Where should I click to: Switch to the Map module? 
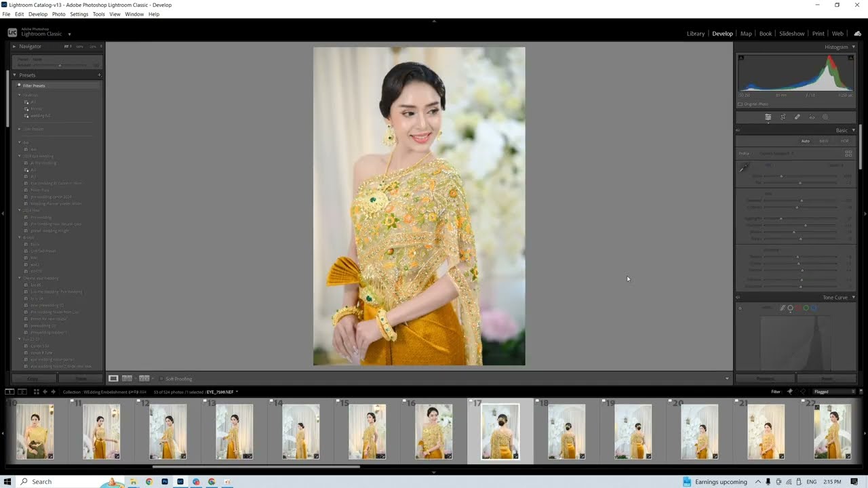click(x=746, y=33)
